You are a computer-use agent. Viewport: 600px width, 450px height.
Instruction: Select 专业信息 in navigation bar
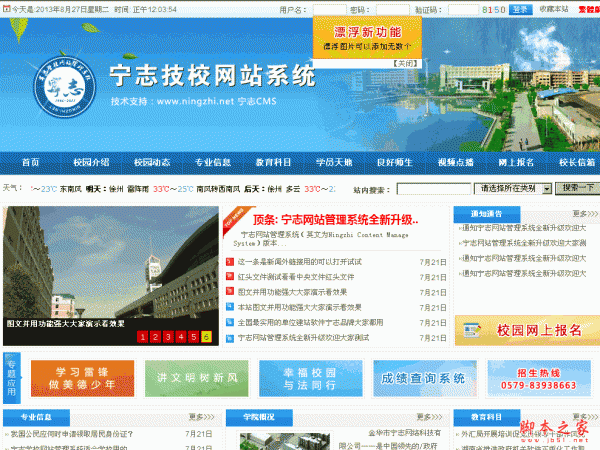213,162
